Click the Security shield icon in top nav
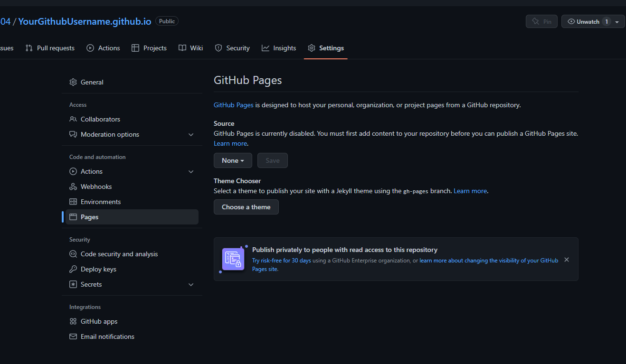The image size is (626, 364). 218,48
